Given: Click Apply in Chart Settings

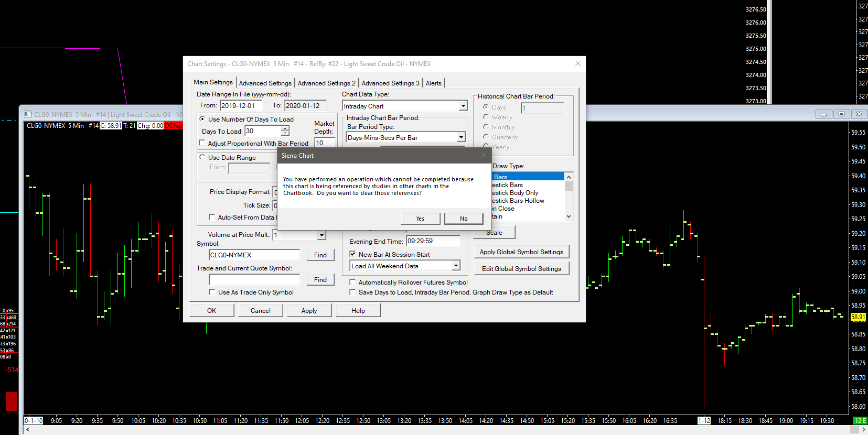Looking at the screenshot, I should click(309, 310).
